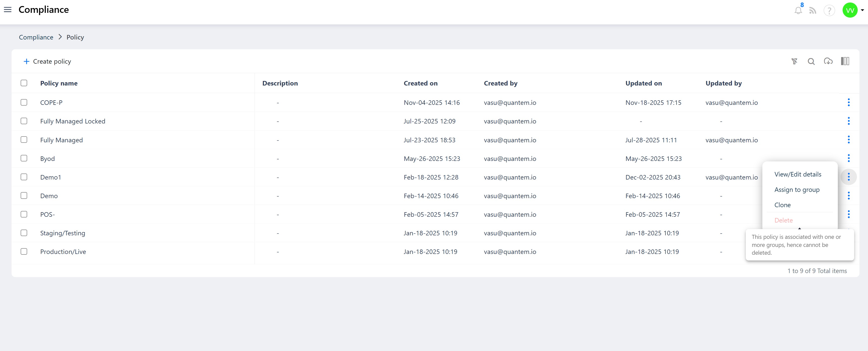
Task: Open the row actions menu for Byod
Action: 848,158
